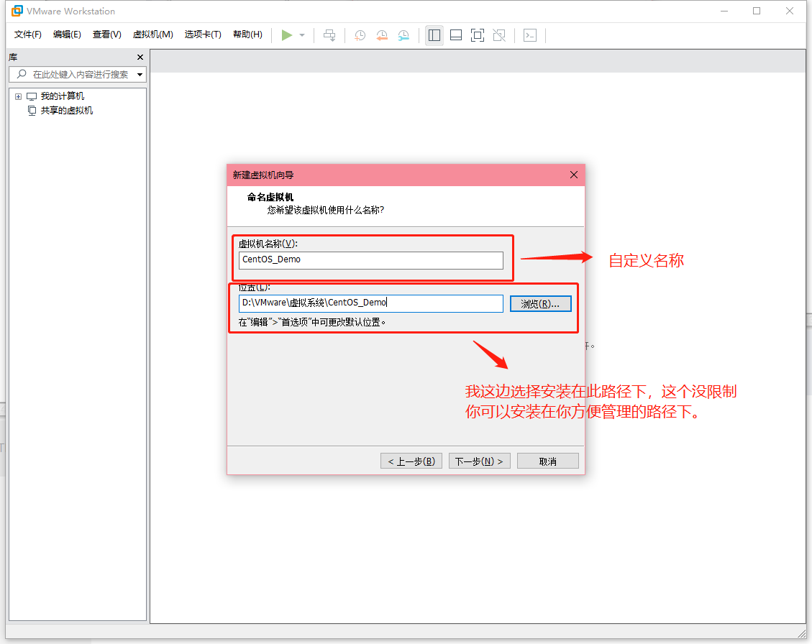The height and width of the screenshot is (644, 812).
Task: Open the power options dropdown arrow
Action: pos(302,35)
